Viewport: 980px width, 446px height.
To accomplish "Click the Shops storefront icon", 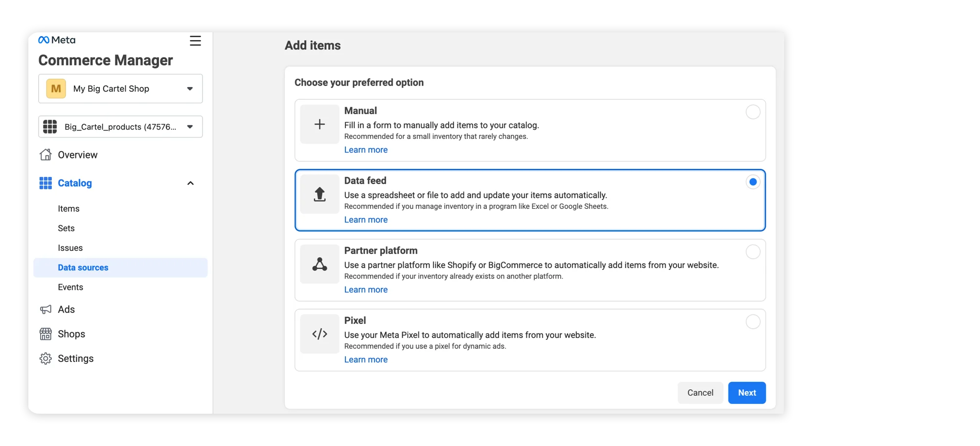I will (x=46, y=334).
